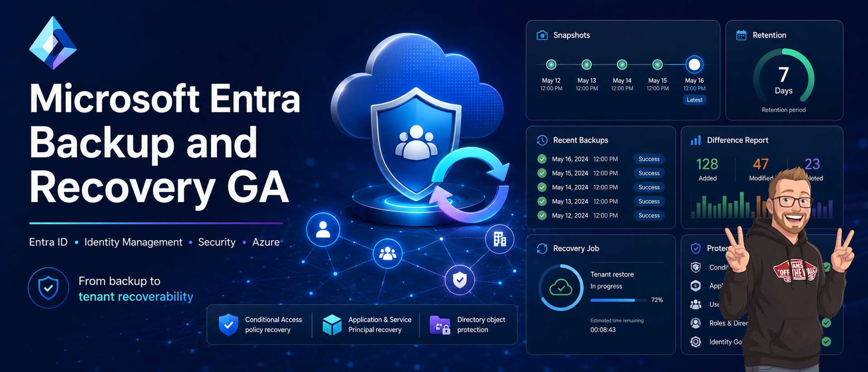Click the single user node icon
This screenshot has height=372, width=868.
[x=323, y=230]
